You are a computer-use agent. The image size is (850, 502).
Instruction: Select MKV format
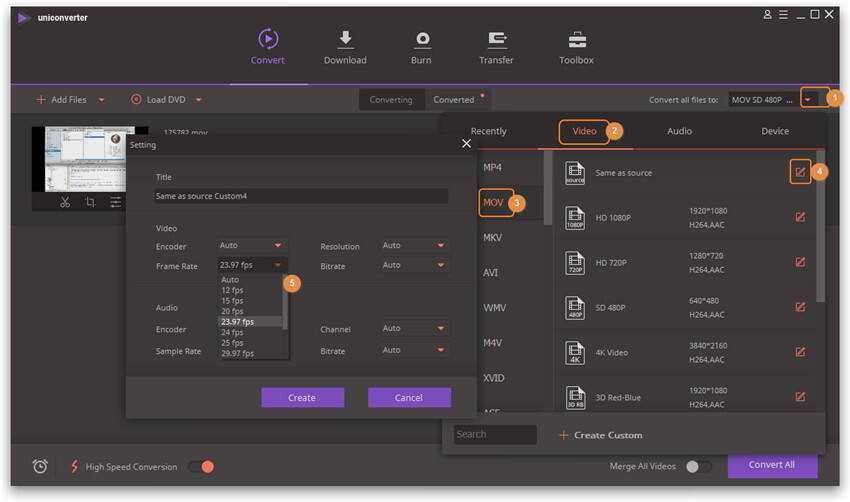pos(493,237)
